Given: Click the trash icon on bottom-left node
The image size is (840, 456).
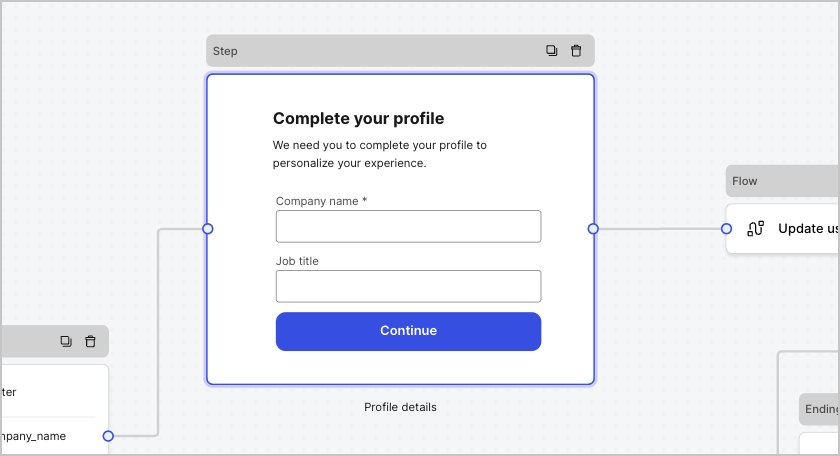Looking at the screenshot, I should (x=90, y=341).
